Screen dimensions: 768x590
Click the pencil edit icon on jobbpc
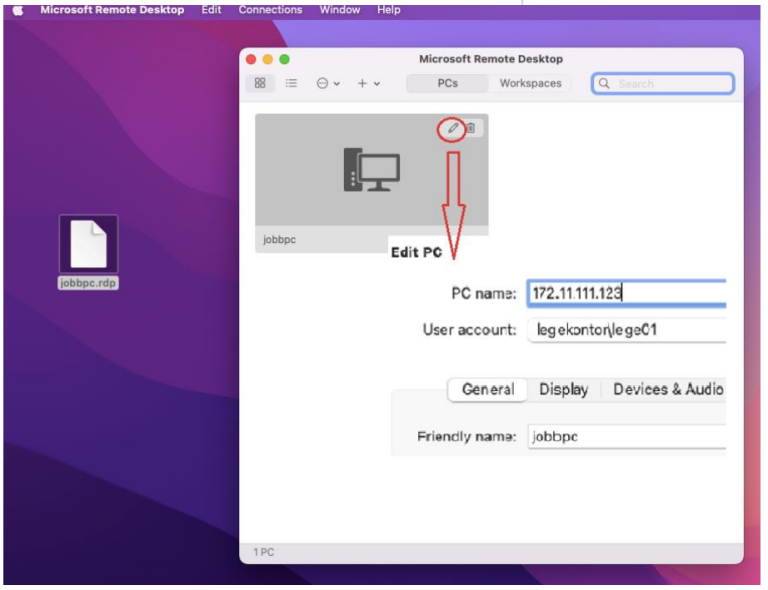(x=453, y=128)
